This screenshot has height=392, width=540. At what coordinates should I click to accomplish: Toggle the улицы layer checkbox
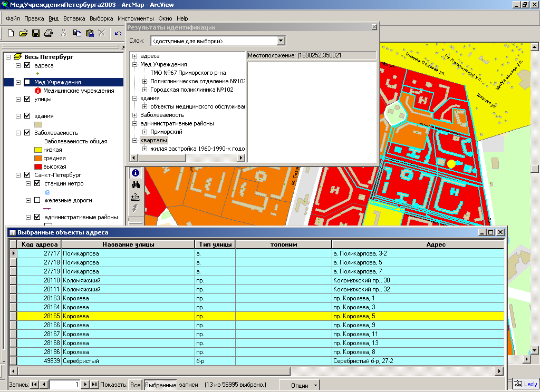[27, 99]
